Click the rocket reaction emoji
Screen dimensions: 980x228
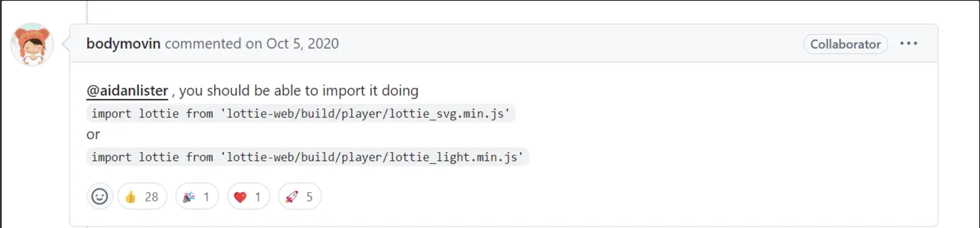tap(292, 197)
